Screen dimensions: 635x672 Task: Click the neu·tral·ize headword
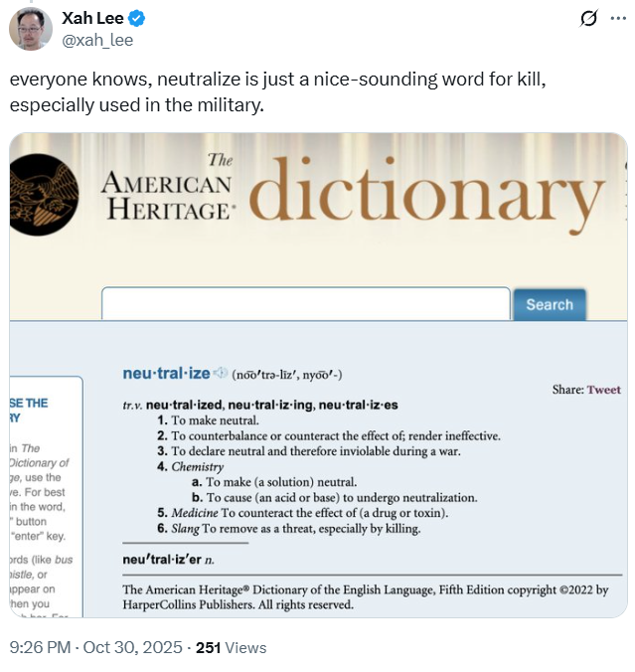166,374
